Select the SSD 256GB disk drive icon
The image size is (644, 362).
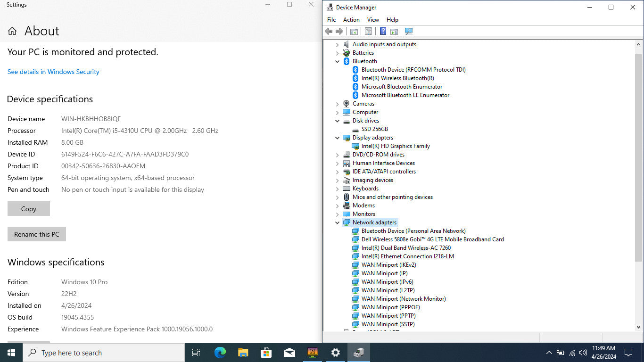pos(355,129)
